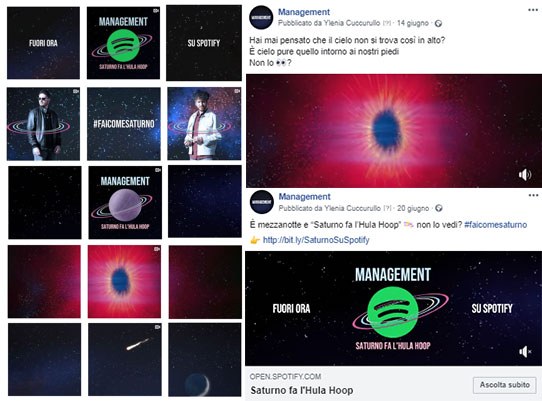Click the Management avatar on the 14 giugno post
The image size is (542, 401).
(261, 17)
